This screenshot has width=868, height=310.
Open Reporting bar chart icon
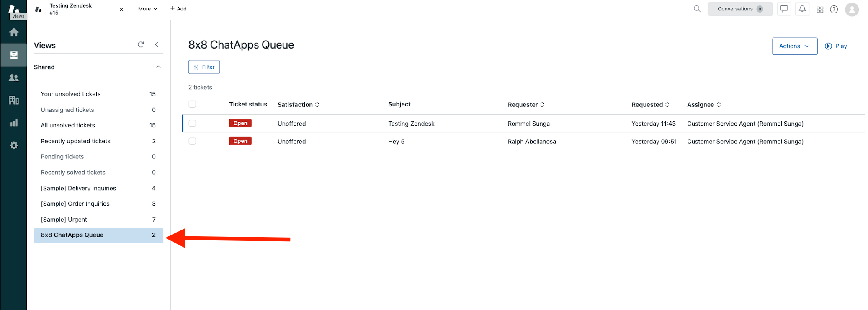(14, 123)
